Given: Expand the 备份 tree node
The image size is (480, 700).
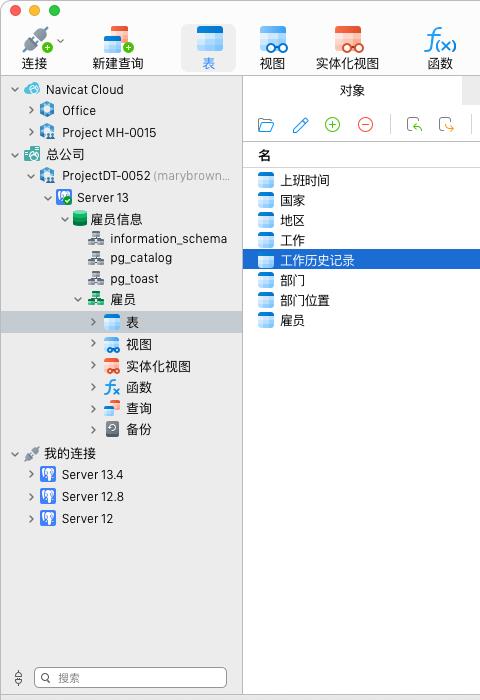Looking at the screenshot, I should coord(93,430).
